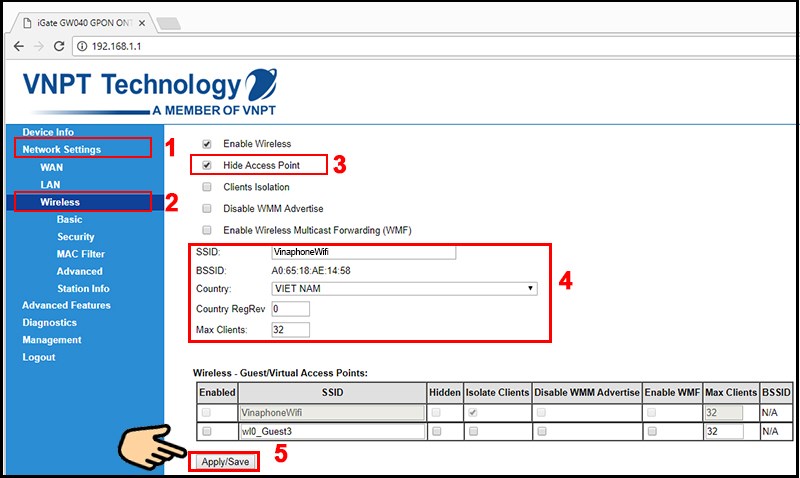Select Wireless in sidebar
Screen dimensions: 800x478
(60, 202)
